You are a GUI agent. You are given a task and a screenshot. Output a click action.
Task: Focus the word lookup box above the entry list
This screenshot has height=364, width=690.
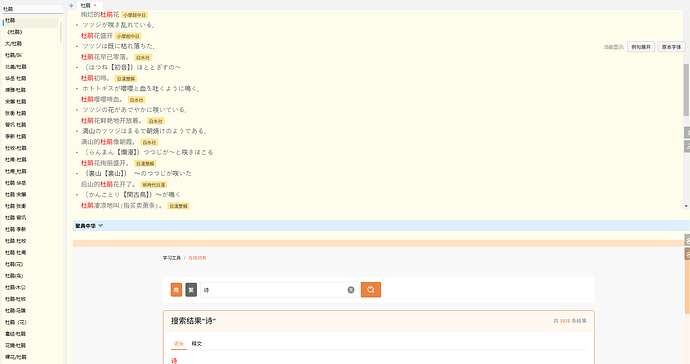point(33,9)
